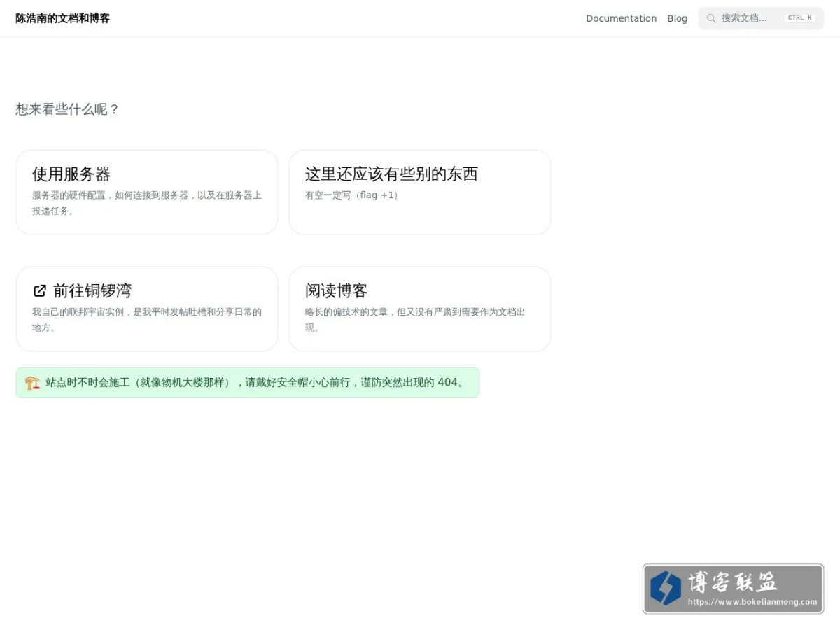Click the 搜索文档 search field
The height and width of the screenshot is (630, 840).
pyautogui.click(x=761, y=18)
